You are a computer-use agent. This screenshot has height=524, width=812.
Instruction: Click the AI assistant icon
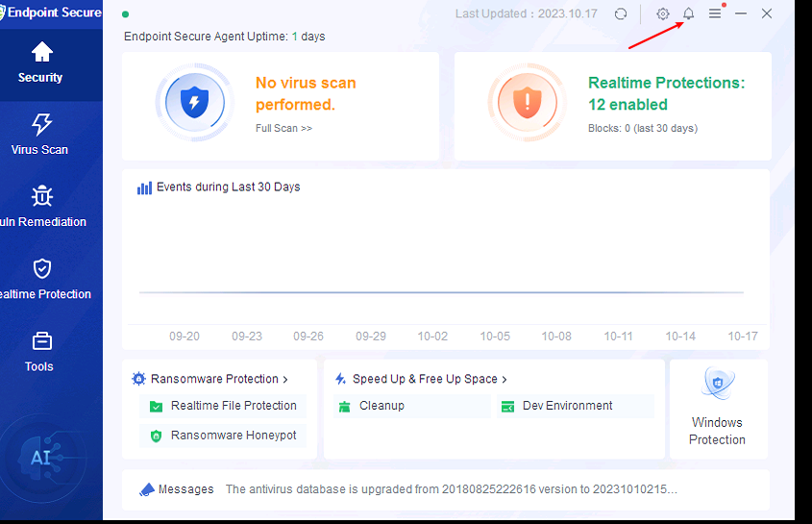tap(42, 459)
